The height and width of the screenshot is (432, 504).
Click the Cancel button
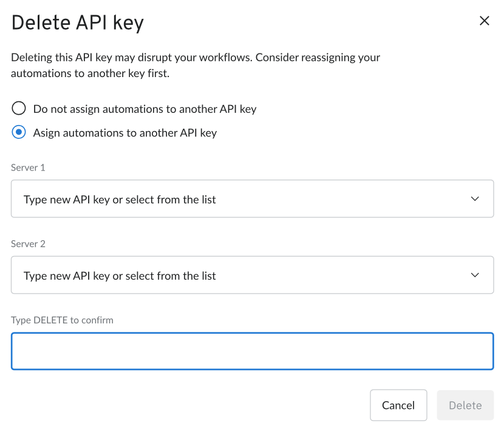point(398,405)
